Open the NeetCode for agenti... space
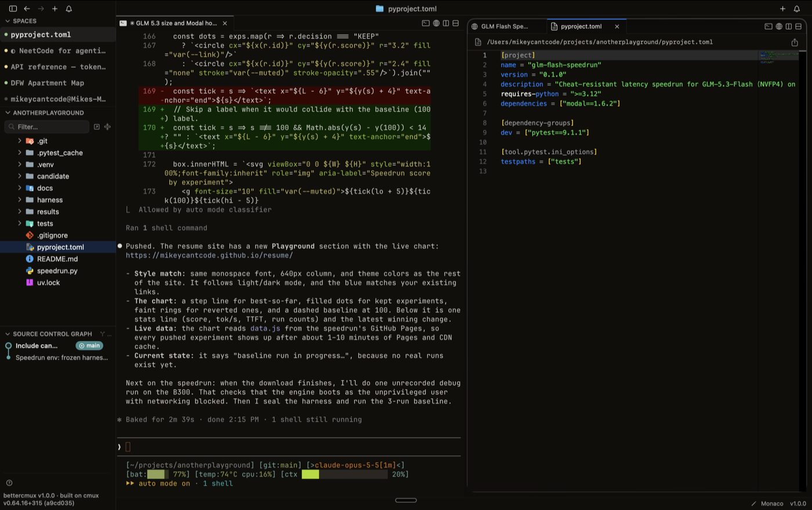Viewport: 812px width, 510px height. [58, 50]
